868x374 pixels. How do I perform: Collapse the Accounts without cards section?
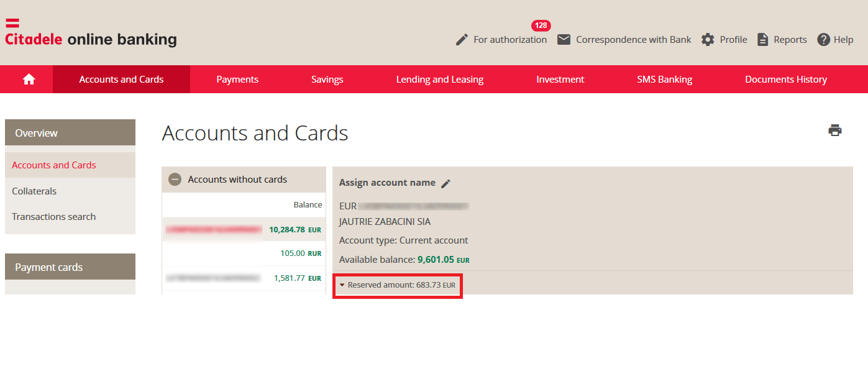tap(174, 179)
